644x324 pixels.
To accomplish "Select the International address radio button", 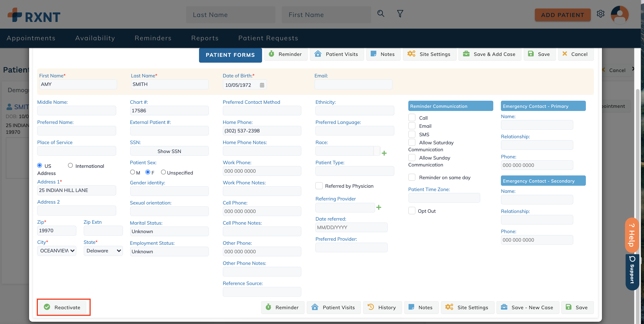I will tap(70, 165).
